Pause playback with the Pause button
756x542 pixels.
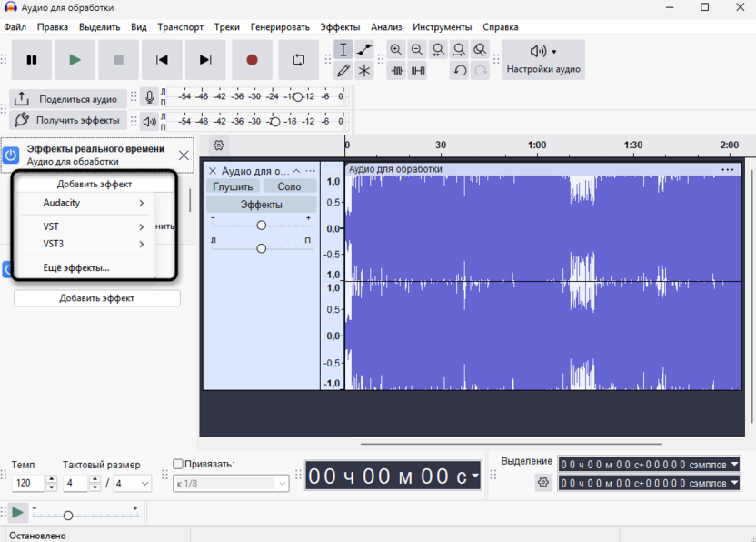click(x=32, y=60)
